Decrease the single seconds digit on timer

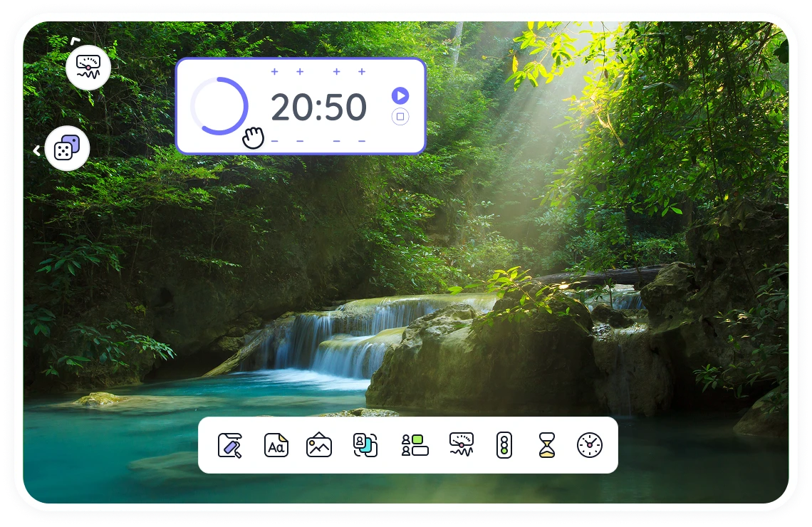(x=362, y=141)
